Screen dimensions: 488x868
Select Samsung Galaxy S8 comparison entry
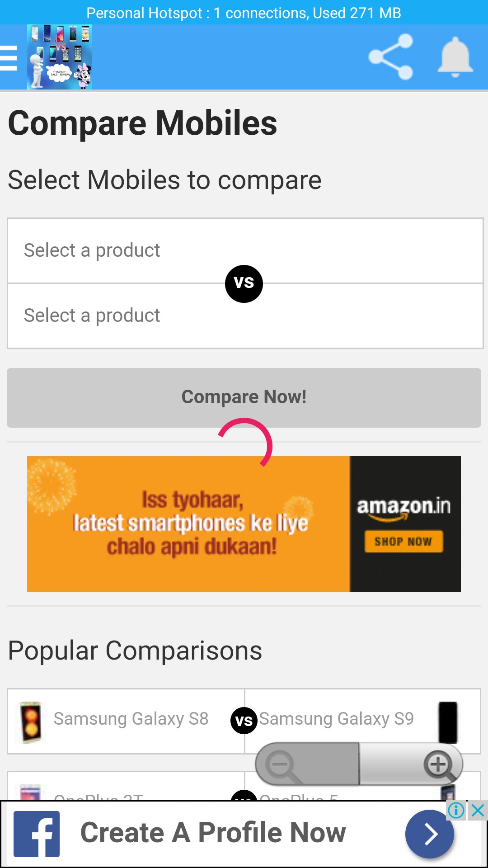pos(131,719)
